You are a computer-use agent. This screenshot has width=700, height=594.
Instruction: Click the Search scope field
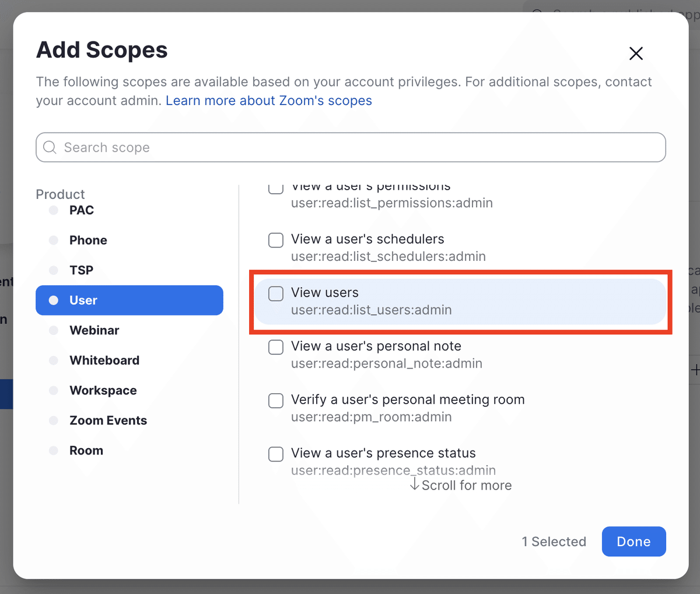point(351,147)
